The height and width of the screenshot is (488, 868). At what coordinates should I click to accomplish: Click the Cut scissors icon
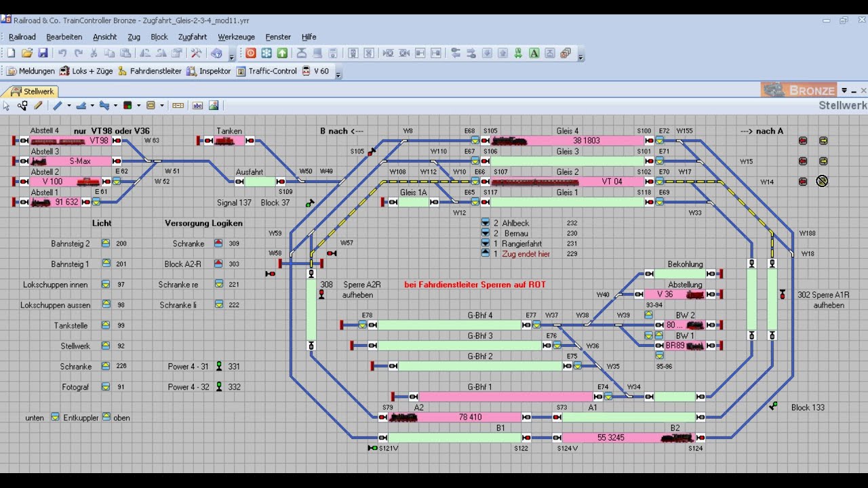tap(94, 53)
